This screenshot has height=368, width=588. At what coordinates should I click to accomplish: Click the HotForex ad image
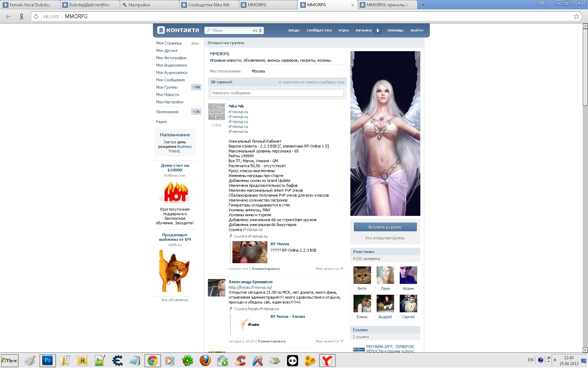coord(175,192)
